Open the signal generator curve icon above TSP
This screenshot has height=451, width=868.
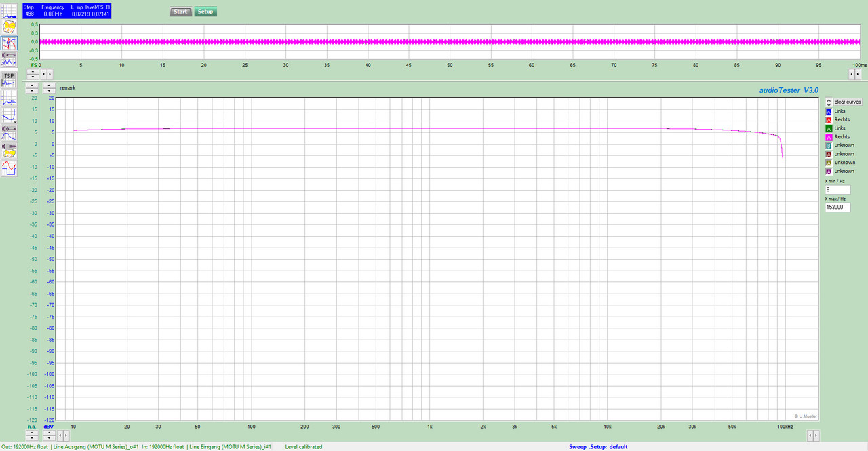tap(9, 60)
